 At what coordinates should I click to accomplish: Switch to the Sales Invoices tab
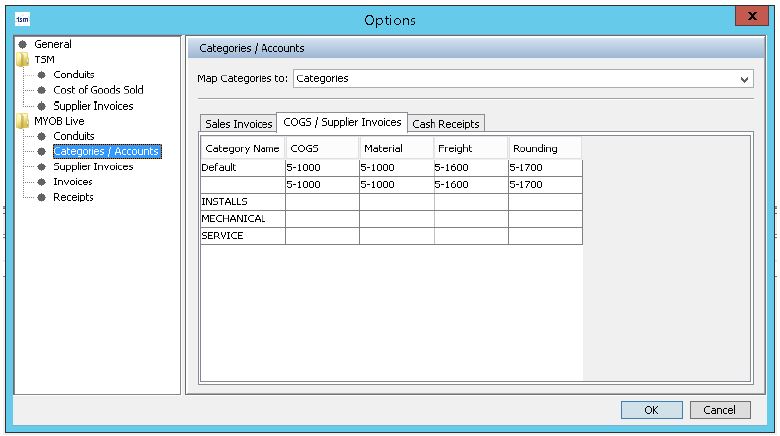(238, 124)
